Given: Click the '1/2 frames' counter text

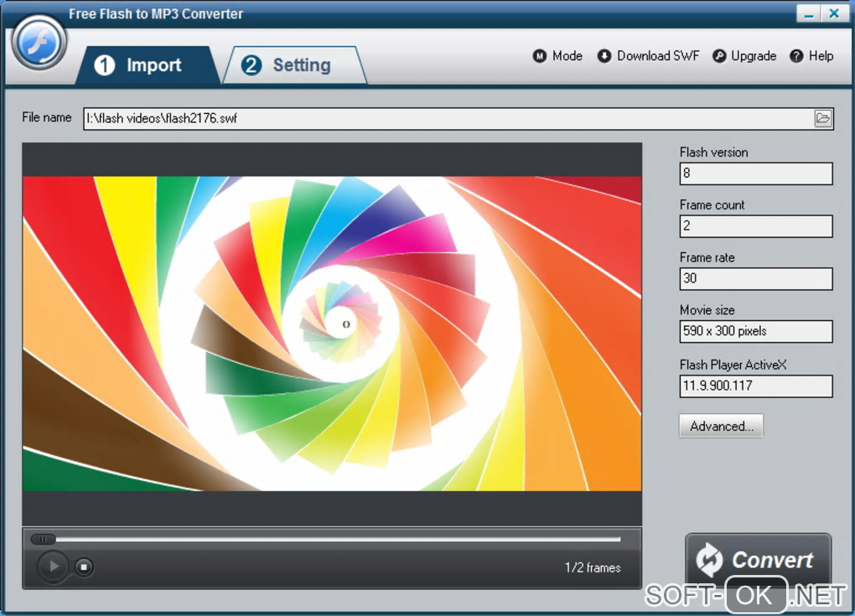Looking at the screenshot, I should click(x=592, y=567).
